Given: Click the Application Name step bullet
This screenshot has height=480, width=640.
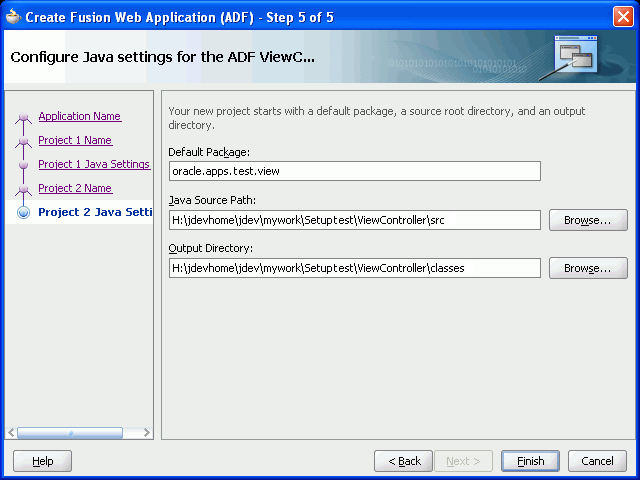Looking at the screenshot, I should [24, 117].
